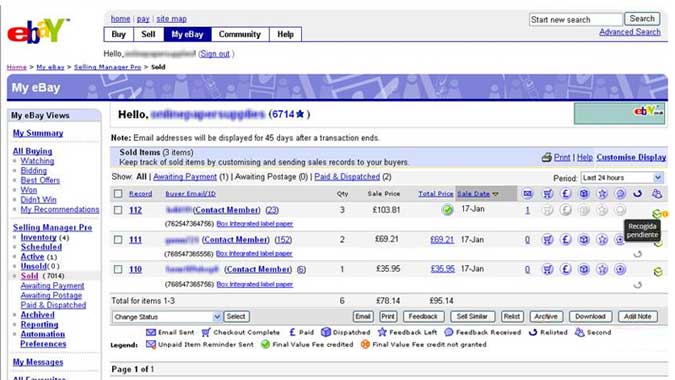Click the Relist button
The width and height of the screenshot is (675, 380).
512,317
